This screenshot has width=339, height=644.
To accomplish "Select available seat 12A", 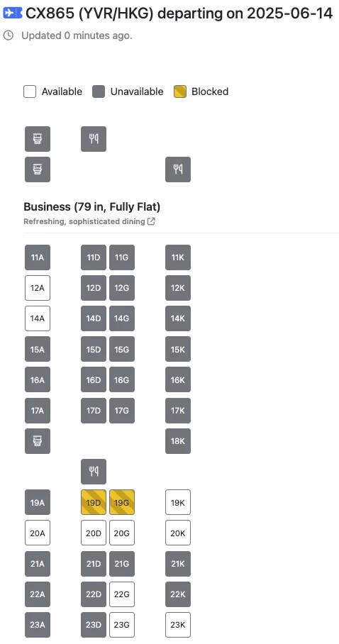I will click(38, 288).
